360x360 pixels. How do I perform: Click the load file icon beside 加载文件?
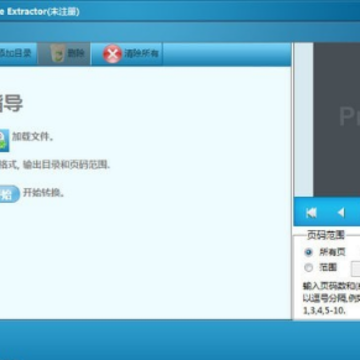click(4, 140)
